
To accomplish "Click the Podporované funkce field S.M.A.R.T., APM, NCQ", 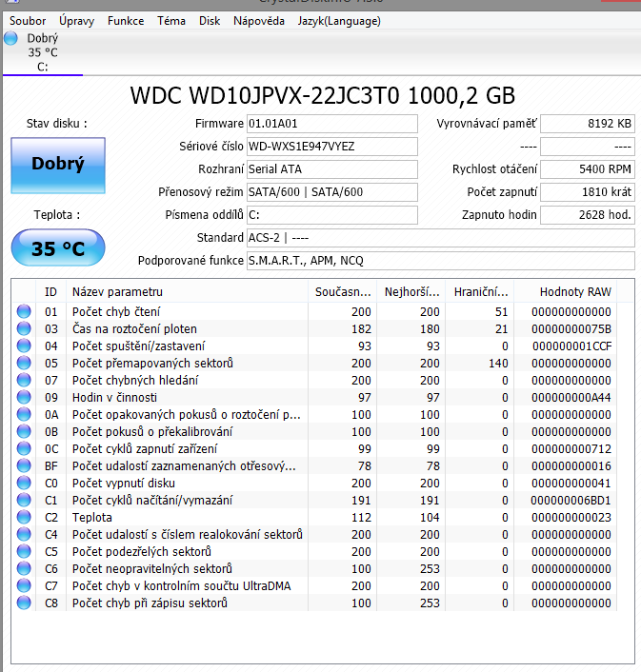I will 441,261.
